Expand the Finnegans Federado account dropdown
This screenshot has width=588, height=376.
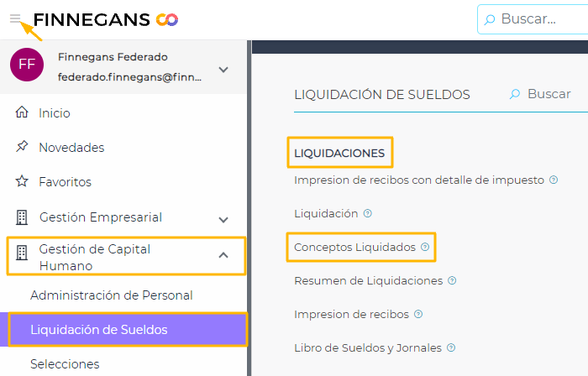click(x=223, y=70)
